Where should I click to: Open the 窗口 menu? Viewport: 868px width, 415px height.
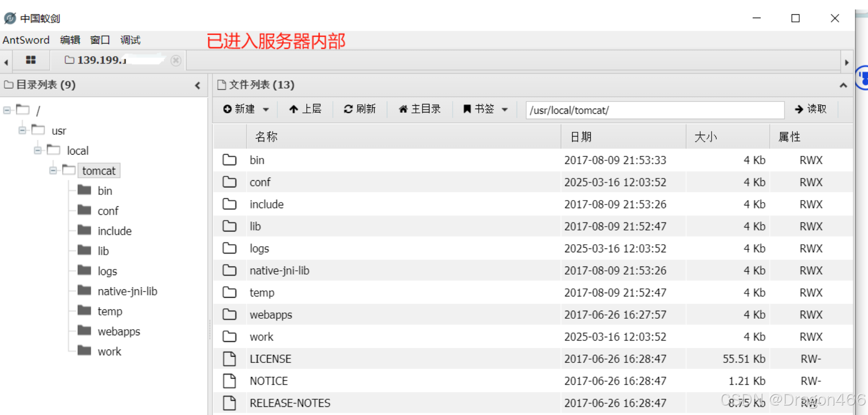100,40
